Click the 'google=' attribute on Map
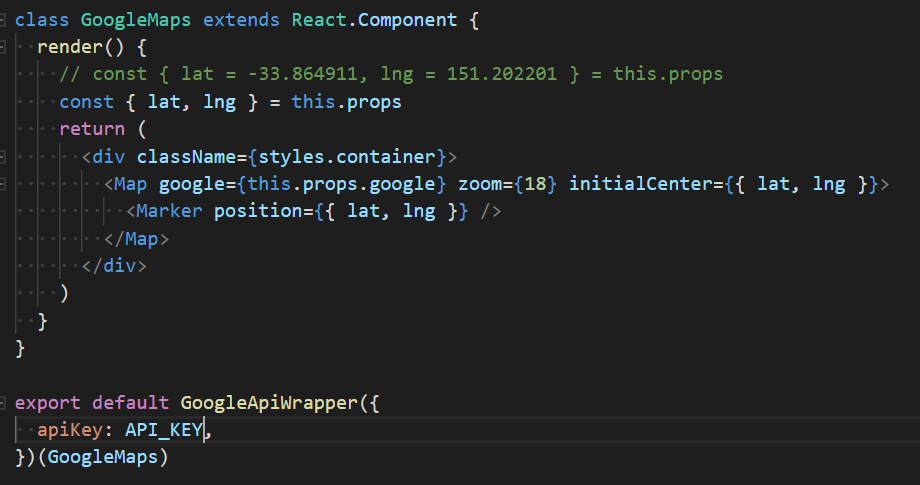 click(x=197, y=185)
